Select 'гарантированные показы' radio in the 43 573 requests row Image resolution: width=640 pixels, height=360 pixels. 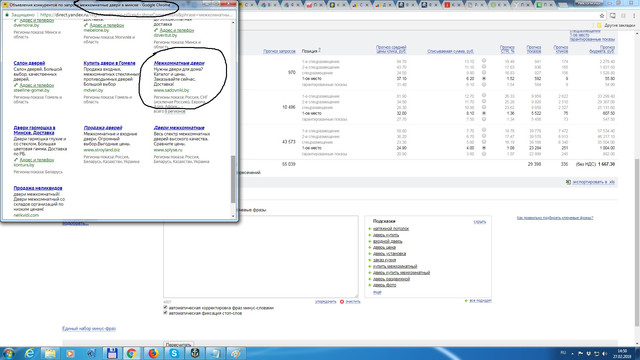pos(484,154)
